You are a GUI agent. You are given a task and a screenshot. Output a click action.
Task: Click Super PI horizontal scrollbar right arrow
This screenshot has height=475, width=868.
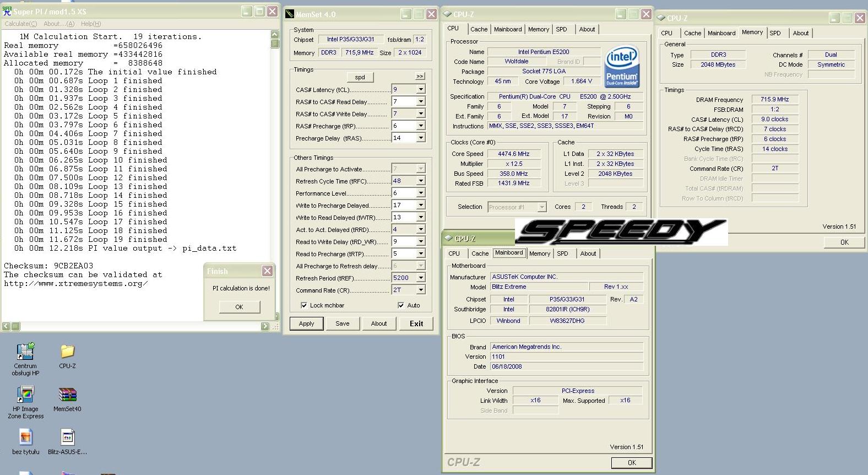265,326
